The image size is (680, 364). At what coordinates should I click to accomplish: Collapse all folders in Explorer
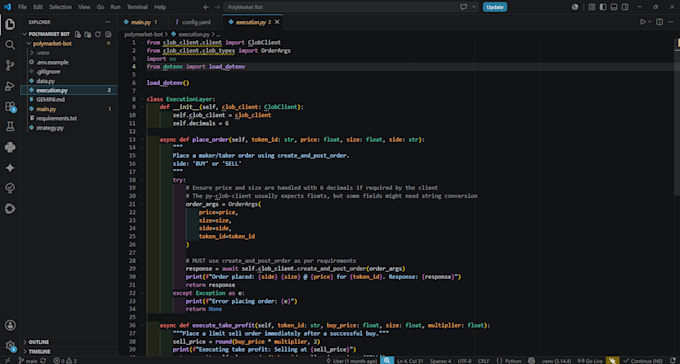(x=108, y=34)
